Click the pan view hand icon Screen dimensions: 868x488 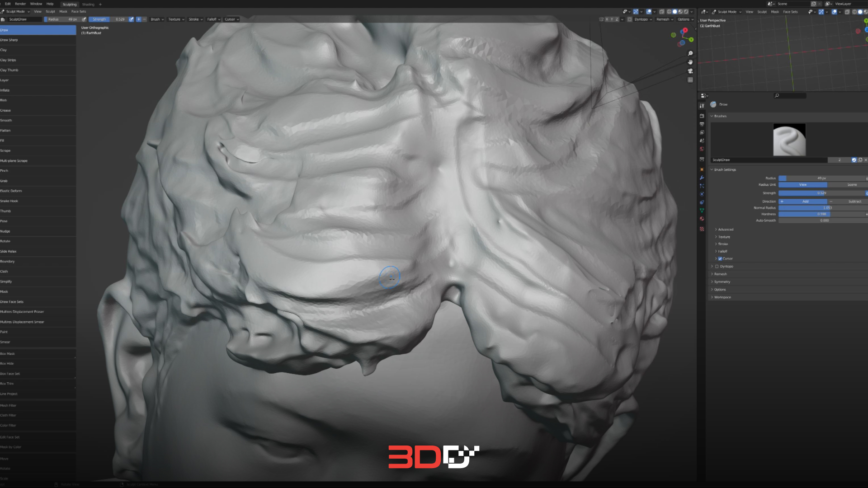tap(690, 62)
